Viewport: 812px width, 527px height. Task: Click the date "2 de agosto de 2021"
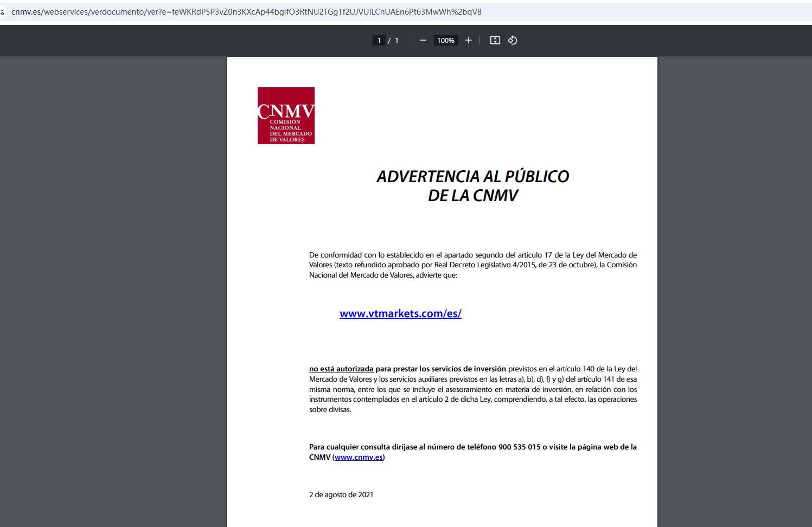(x=341, y=494)
